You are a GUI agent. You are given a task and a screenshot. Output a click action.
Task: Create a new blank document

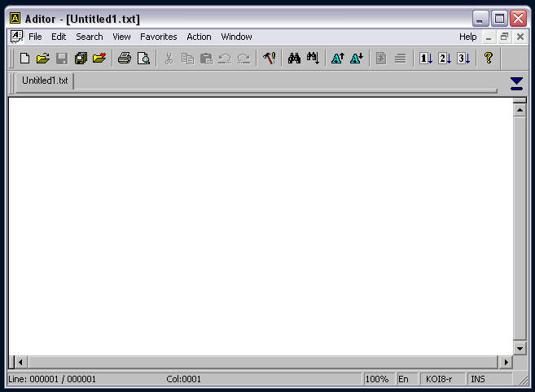click(24, 59)
